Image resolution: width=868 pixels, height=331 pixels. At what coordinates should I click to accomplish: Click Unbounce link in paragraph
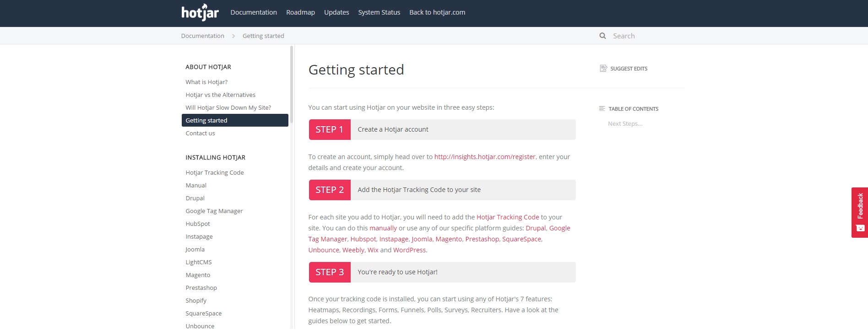tap(324, 250)
